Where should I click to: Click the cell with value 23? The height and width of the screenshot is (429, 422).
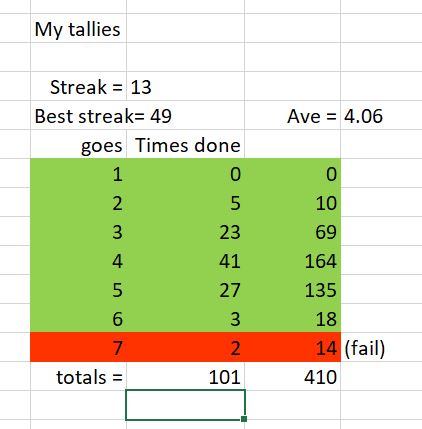[185, 231]
